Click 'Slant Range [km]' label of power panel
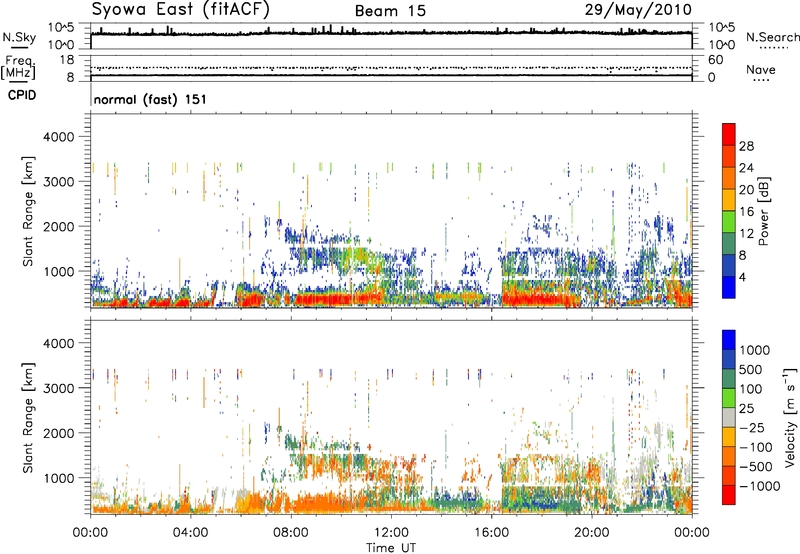The height and width of the screenshot is (554, 800). pos(28,211)
